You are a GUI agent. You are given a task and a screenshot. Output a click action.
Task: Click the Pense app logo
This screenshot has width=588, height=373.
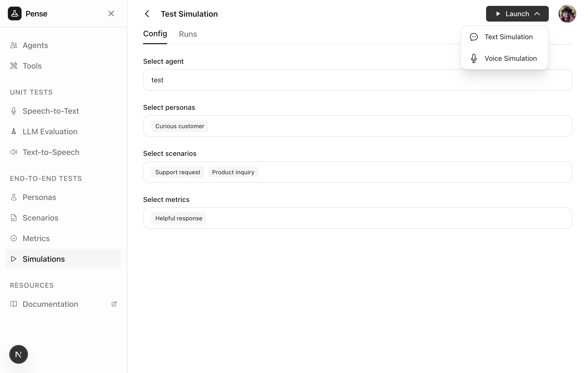point(15,13)
